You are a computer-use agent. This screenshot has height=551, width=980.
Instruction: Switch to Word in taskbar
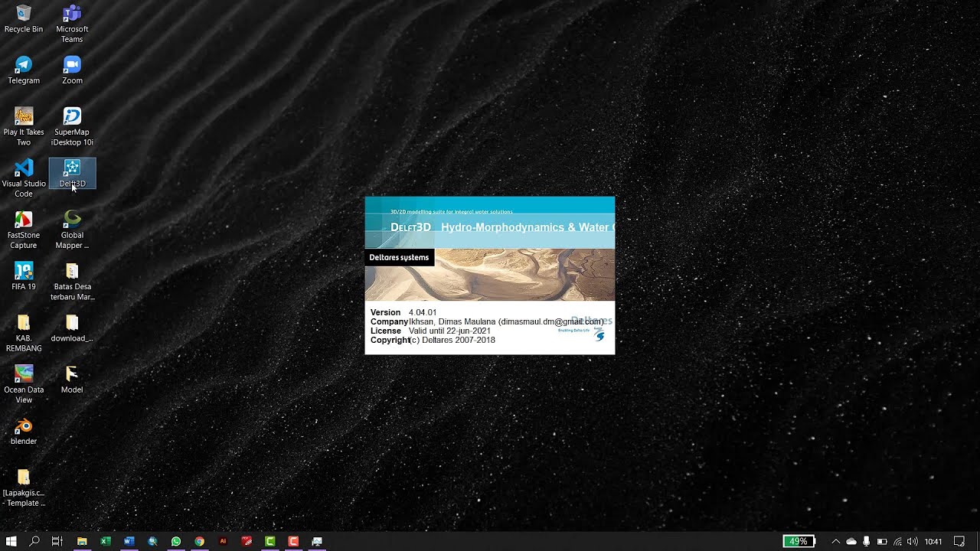[129, 541]
